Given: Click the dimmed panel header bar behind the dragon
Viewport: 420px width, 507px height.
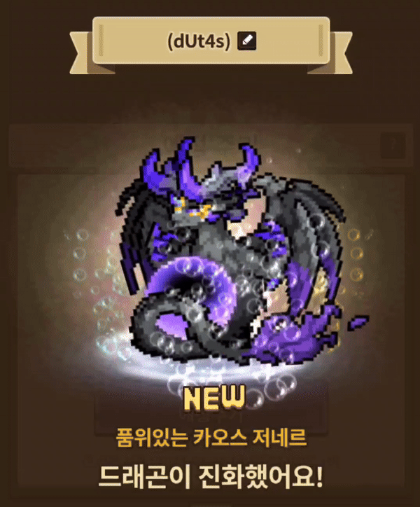Looking at the screenshot, I should click(x=210, y=146).
